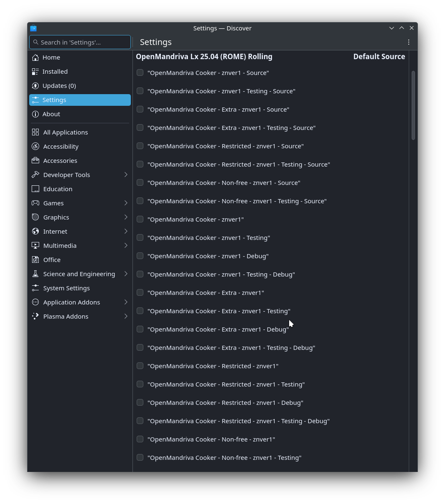Check "Cooker - Extra - znver1 - Source"
The image size is (445, 504).
click(140, 109)
